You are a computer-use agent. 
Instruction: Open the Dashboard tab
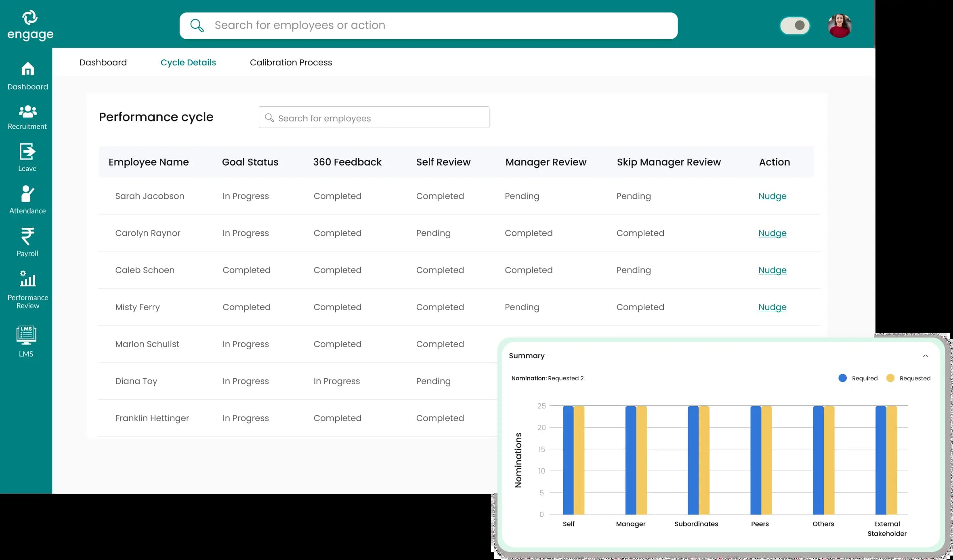click(x=103, y=62)
